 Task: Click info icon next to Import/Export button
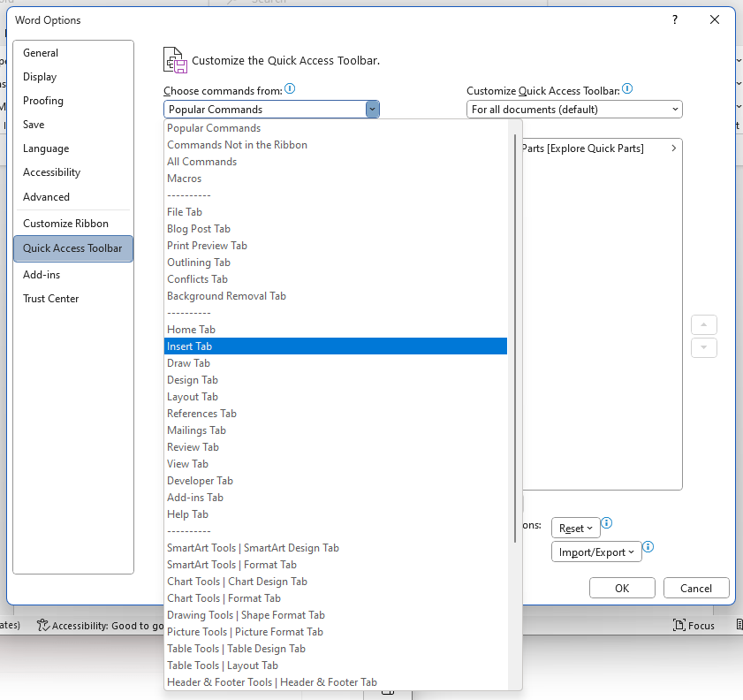pyautogui.click(x=648, y=547)
